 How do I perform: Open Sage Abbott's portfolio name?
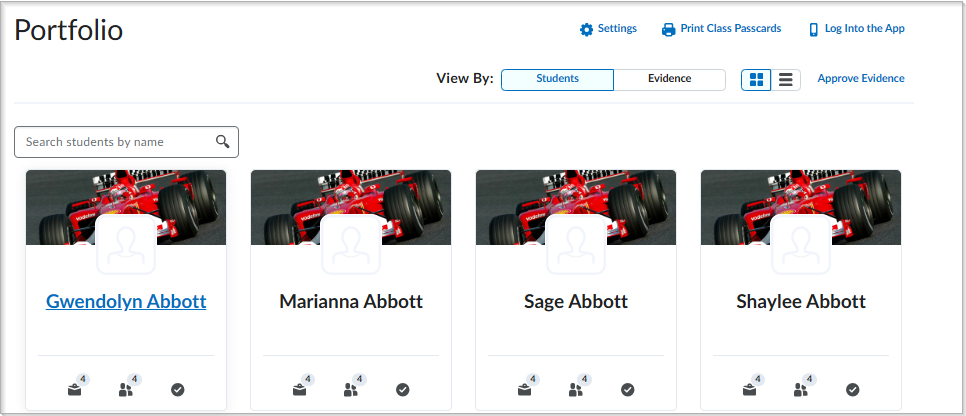click(x=576, y=301)
